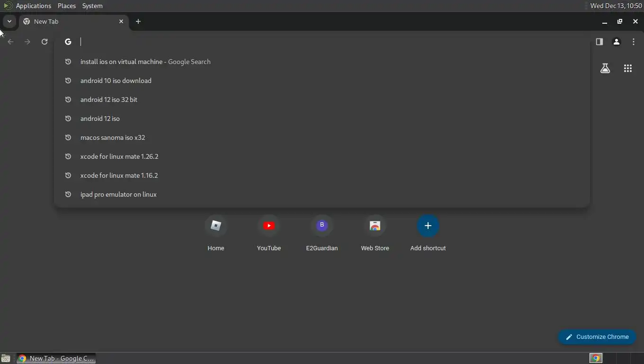Focus the address bar text field
The height and width of the screenshot is (364, 644).
[331, 42]
